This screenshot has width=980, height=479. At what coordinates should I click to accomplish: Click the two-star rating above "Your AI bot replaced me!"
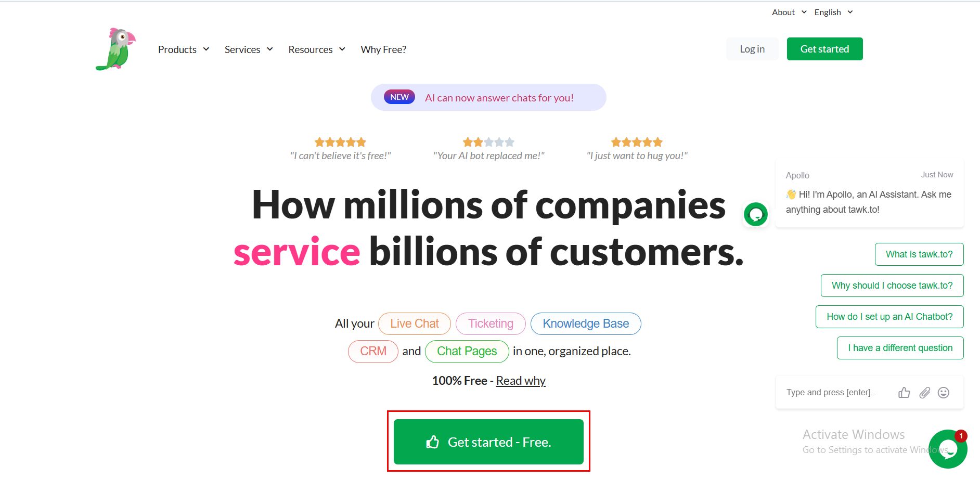pyautogui.click(x=488, y=143)
